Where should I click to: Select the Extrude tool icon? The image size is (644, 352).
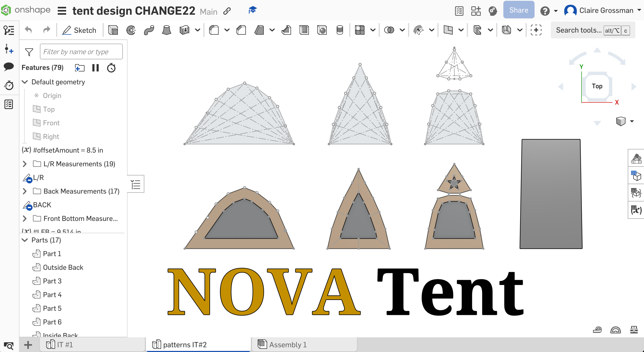coord(113,30)
